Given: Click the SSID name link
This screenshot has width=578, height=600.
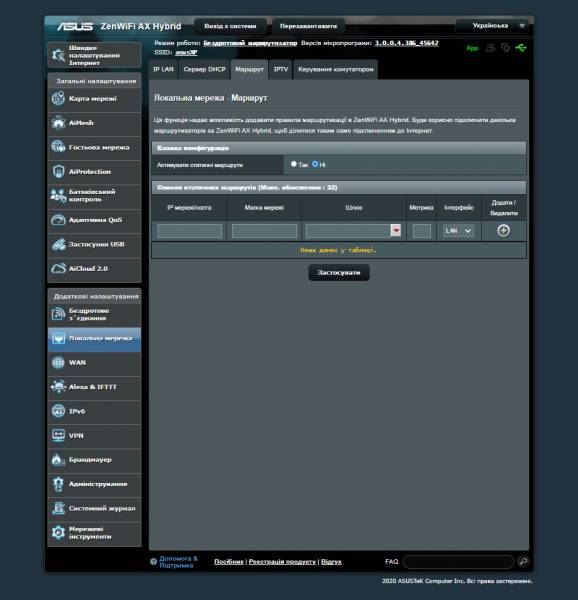Looking at the screenshot, I should point(186,52).
